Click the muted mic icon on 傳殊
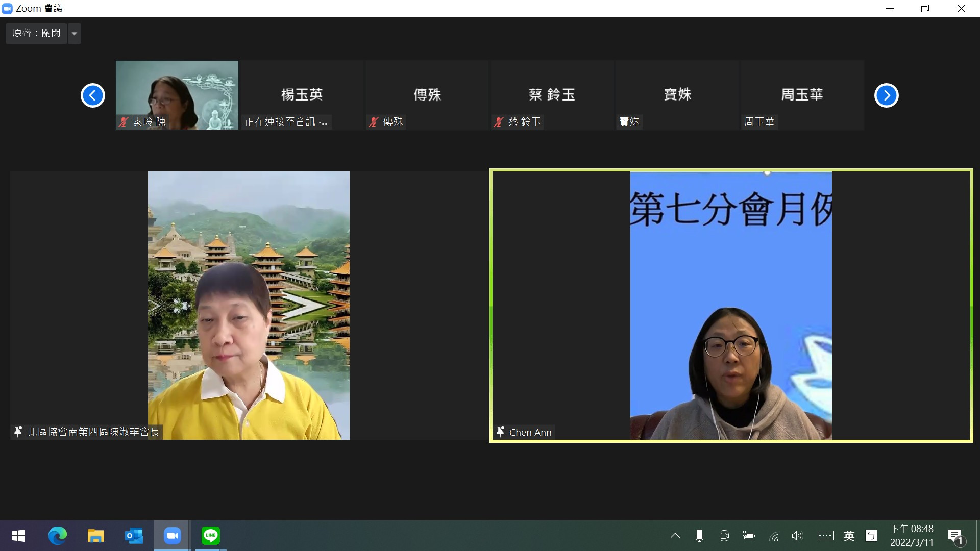 pyautogui.click(x=374, y=122)
